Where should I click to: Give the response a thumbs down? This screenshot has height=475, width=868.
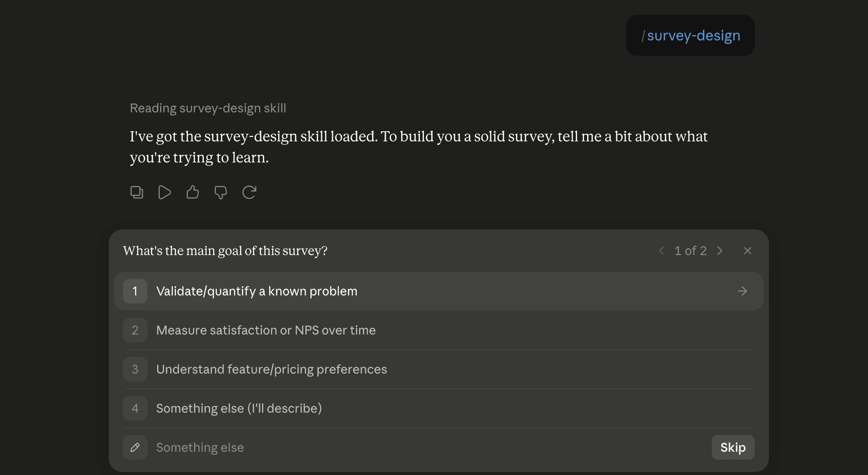point(221,192)
